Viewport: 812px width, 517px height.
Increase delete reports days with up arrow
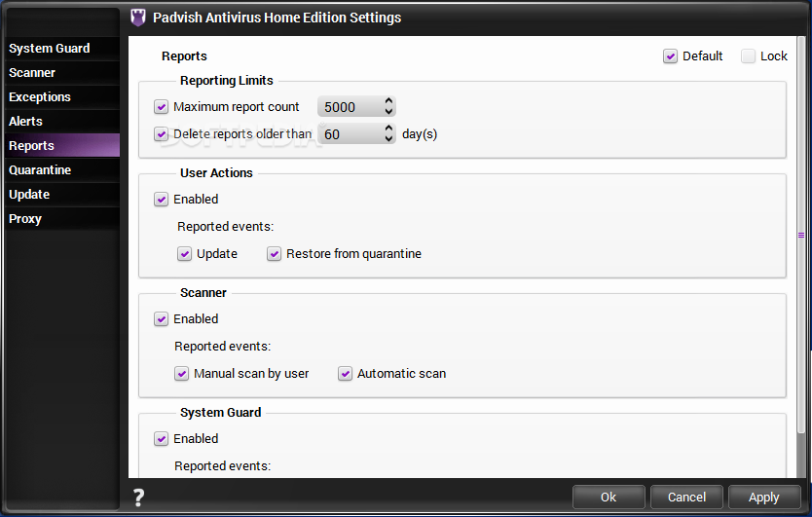click(x=388, y=129)
